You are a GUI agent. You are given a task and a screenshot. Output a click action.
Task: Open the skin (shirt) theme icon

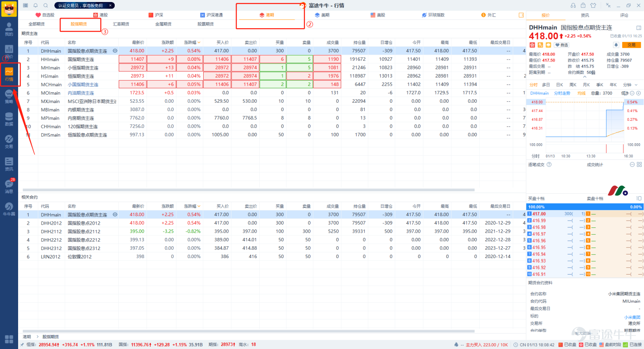pyautogui.click(x=593, y=5)
